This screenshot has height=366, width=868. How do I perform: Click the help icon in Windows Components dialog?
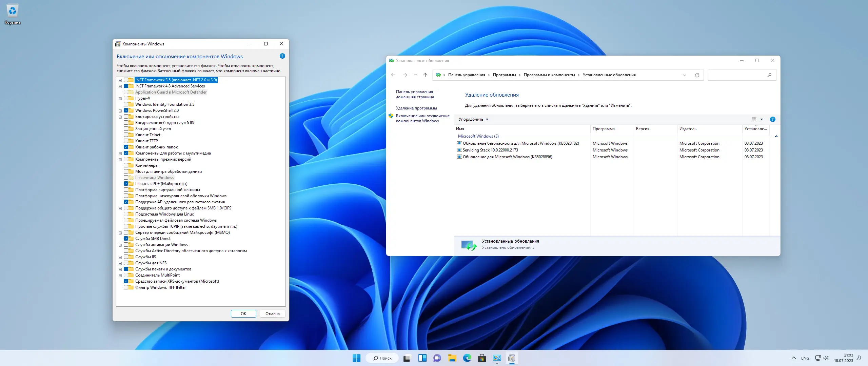(282, 56)
